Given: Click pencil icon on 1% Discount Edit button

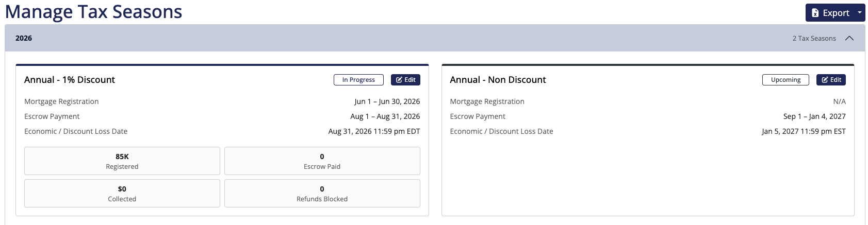Looking at the screenshot, I should pyautogui.click(x=399, y=80).
